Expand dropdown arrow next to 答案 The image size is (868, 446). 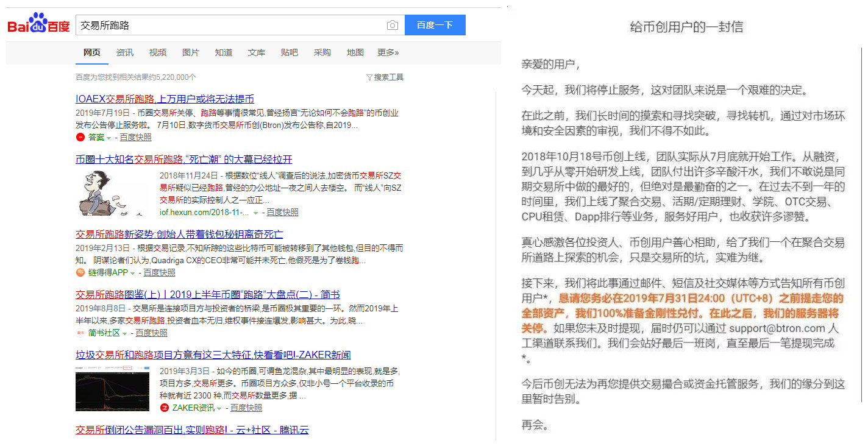(x=108, y=138)
